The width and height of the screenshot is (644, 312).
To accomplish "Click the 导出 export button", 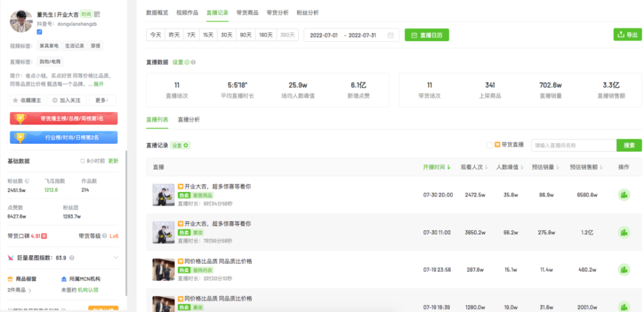I will tap(627, 35).
